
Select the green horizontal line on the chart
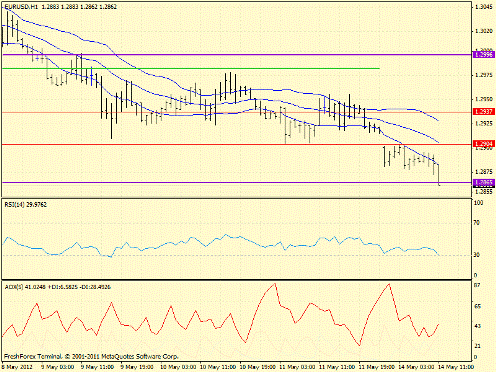pos(191,68)
